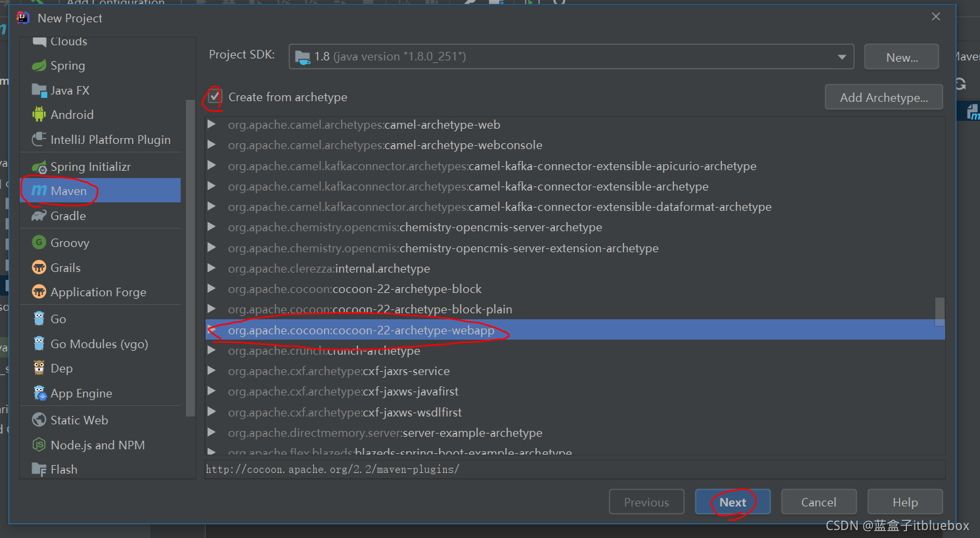The width and height of the screenshot is (980, 538).
Task: Click the Grails icon
Action: pyautogui.click(x=39, y=268)
